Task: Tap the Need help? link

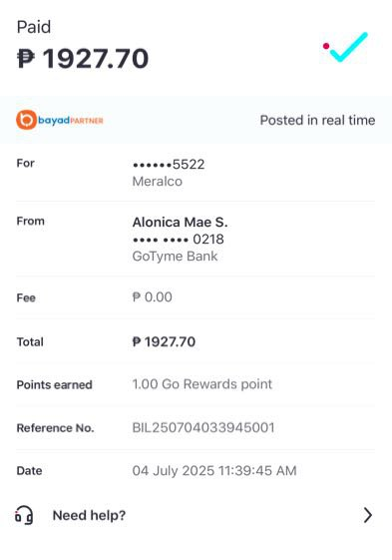Action: point(89,515)
